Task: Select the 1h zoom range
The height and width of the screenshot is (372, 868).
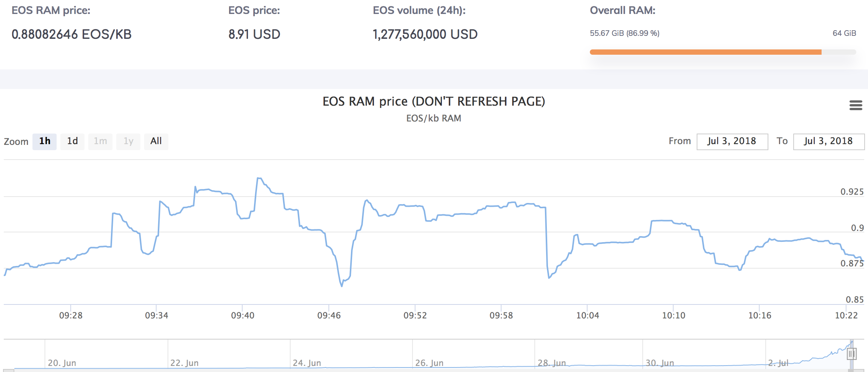Action: [45, 141]
